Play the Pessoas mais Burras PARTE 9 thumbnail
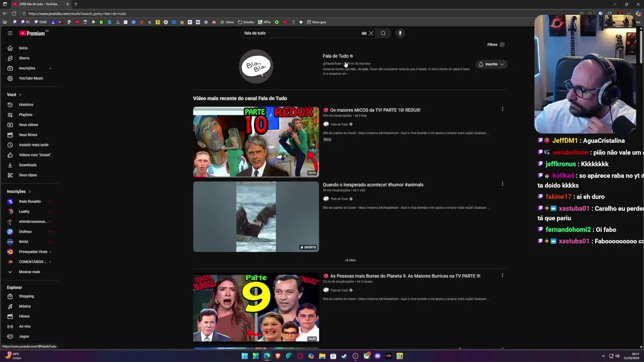644x362 pixels. (256, 308)
